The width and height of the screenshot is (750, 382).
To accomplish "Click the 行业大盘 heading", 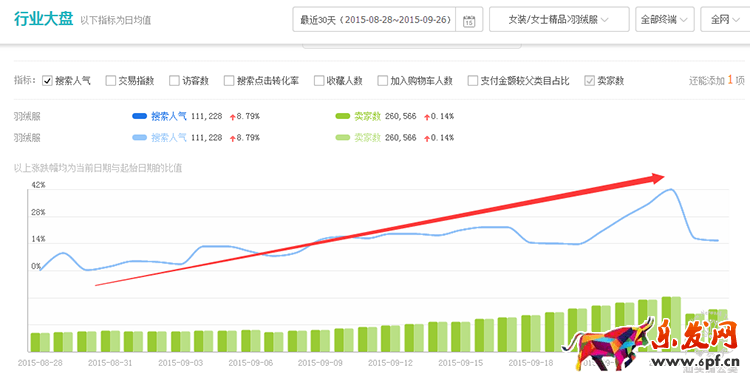I will tap(44, 19).
